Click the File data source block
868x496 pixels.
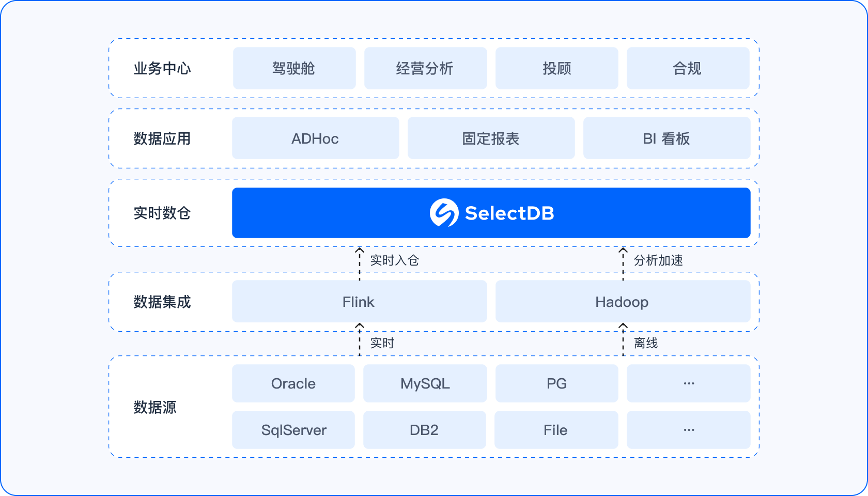tap(556, 430)
